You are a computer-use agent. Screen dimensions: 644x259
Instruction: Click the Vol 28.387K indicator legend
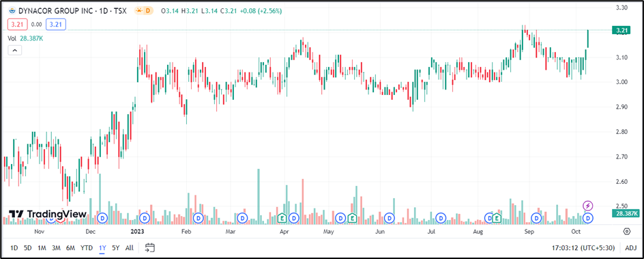[x=25, y=38]
